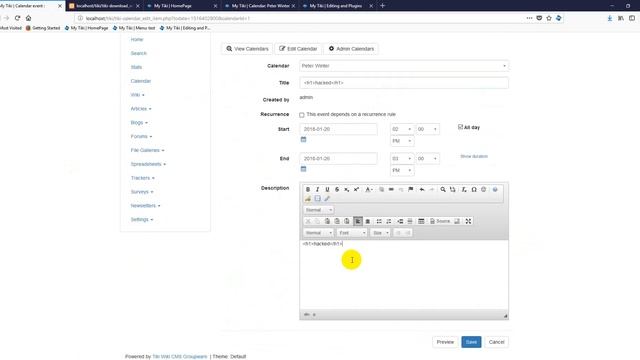Click the Show duration link
This screenshot has width=640, height=360.
tap(474, 156)
